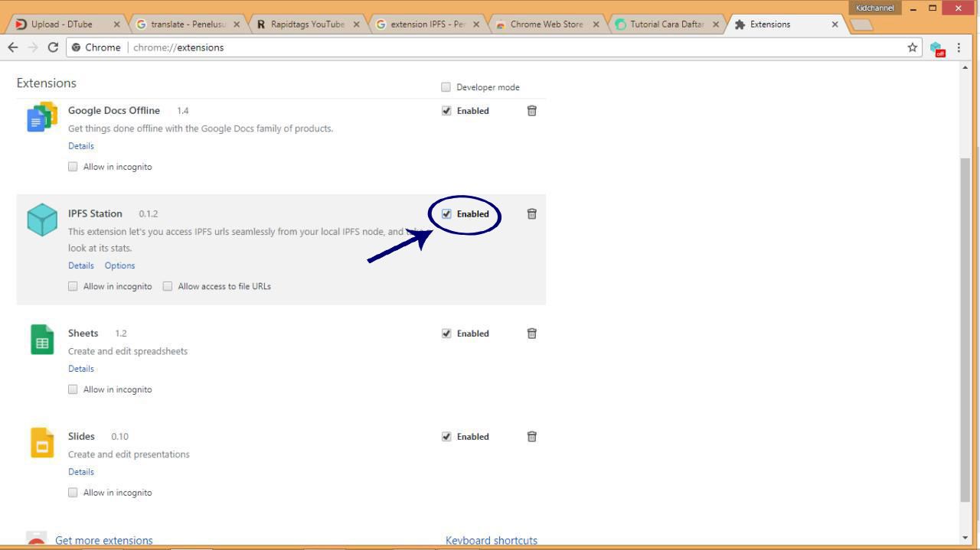This screenshot has width=980, height=550.
Task: Click the Kidchannel profile button
Action: point(875,8)
